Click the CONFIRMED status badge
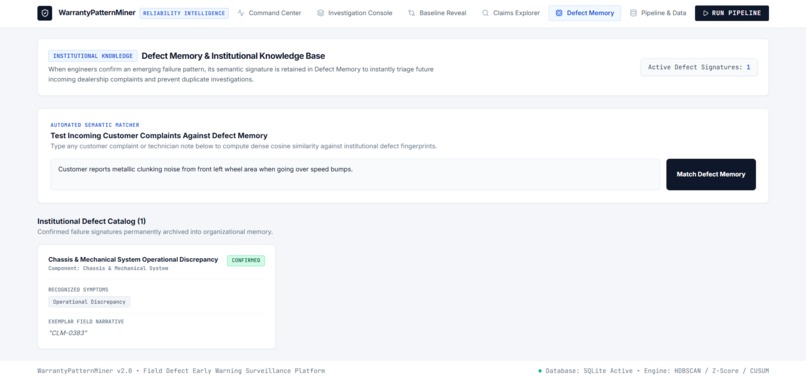The width and height of the screenshot is (806, 378). point(246,260)
